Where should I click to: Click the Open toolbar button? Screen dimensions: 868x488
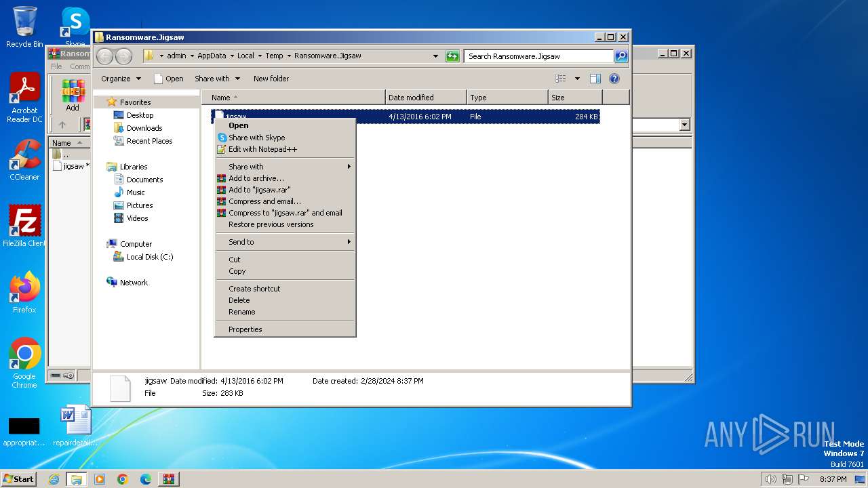[x=169, y=79]
